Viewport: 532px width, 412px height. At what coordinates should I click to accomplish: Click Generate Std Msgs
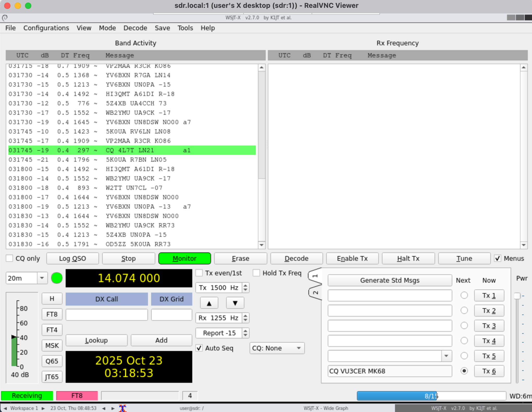(389, 280)
